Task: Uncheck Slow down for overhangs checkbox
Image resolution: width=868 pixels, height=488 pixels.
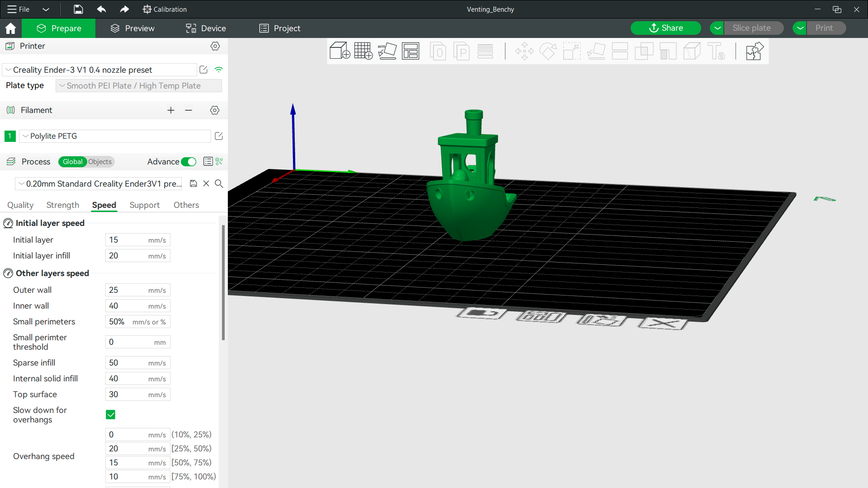Action: pos(111,414)
